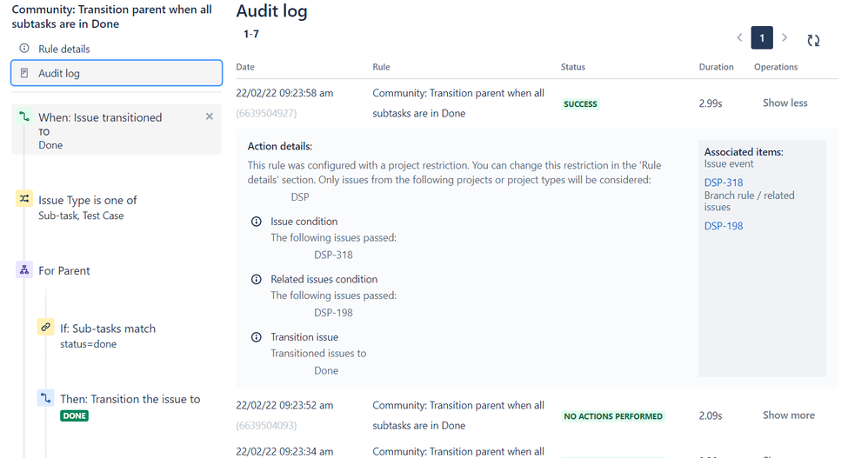868x458 pixels.
Task: Click the green DONE status lozenge
Action: tap(74, 416)
